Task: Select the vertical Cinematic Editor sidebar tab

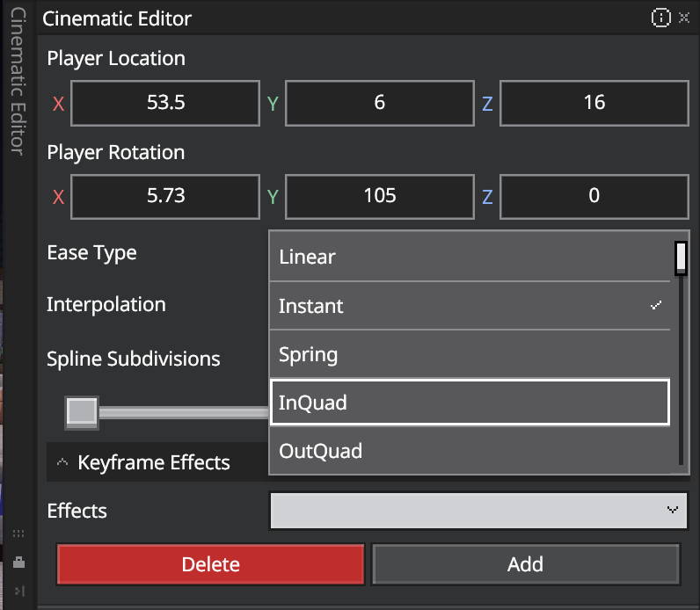Action: click(18, 81)
